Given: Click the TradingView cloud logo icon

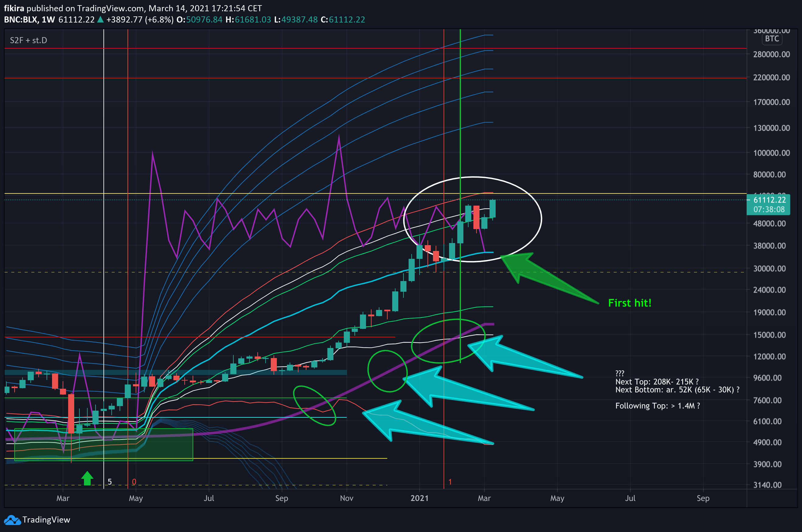Looking at the screenshot, I should [x=12, y=520].
